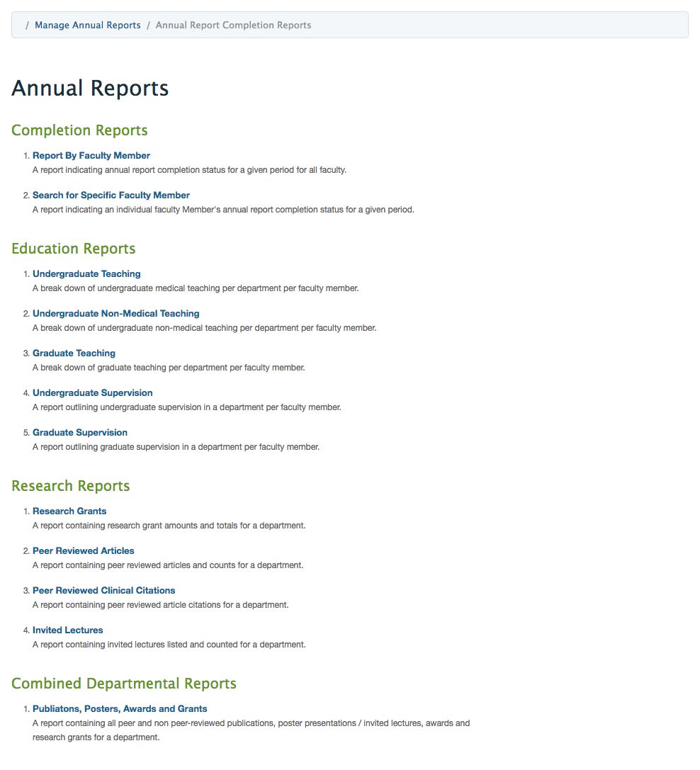This screenshot has width=700, height=770.
Task: Click description 'peer reviewed articles and counts'
Action: 168,566
